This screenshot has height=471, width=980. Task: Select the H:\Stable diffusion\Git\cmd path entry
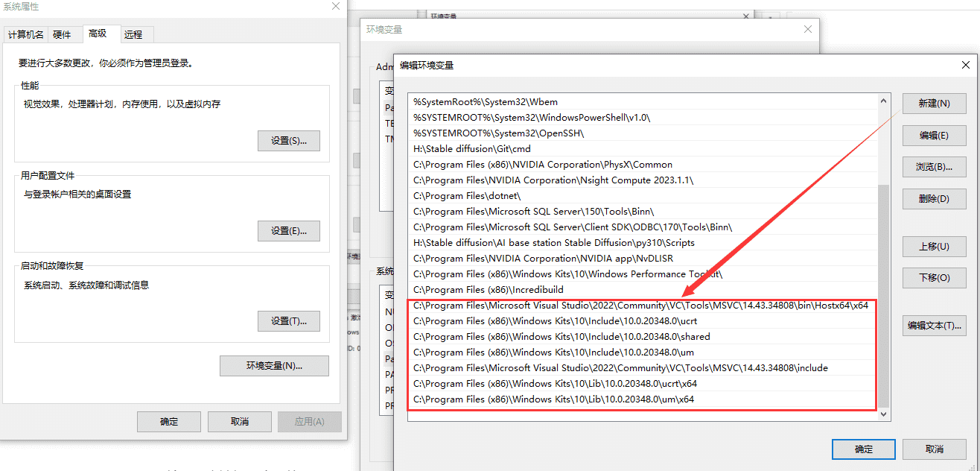coord(472,149)
